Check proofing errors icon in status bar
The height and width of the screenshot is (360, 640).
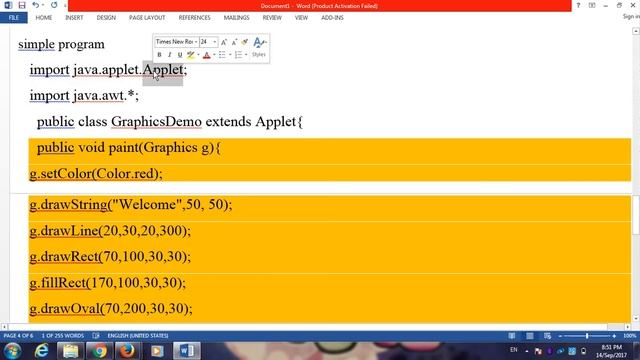coord(96,336)
